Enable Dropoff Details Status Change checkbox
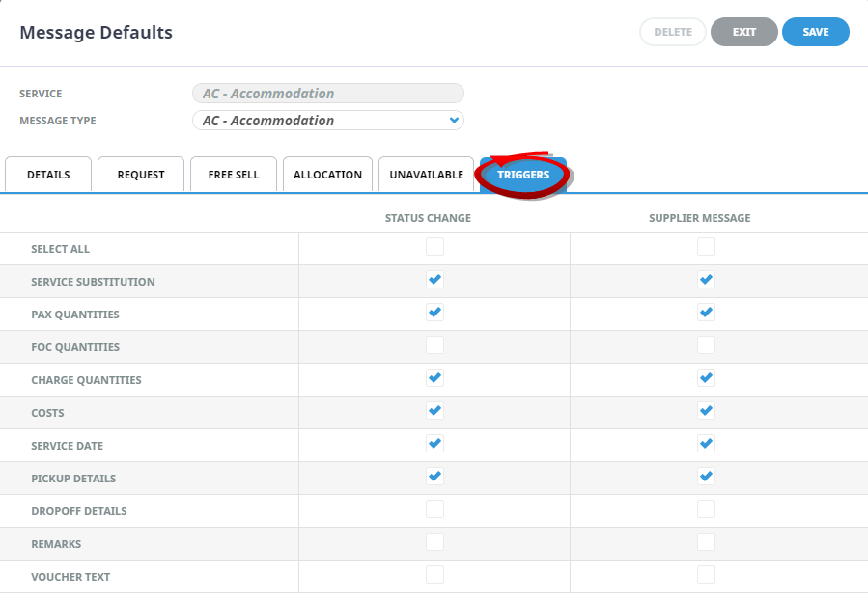Viewport: 868px width, 603px height. point(435,509)
